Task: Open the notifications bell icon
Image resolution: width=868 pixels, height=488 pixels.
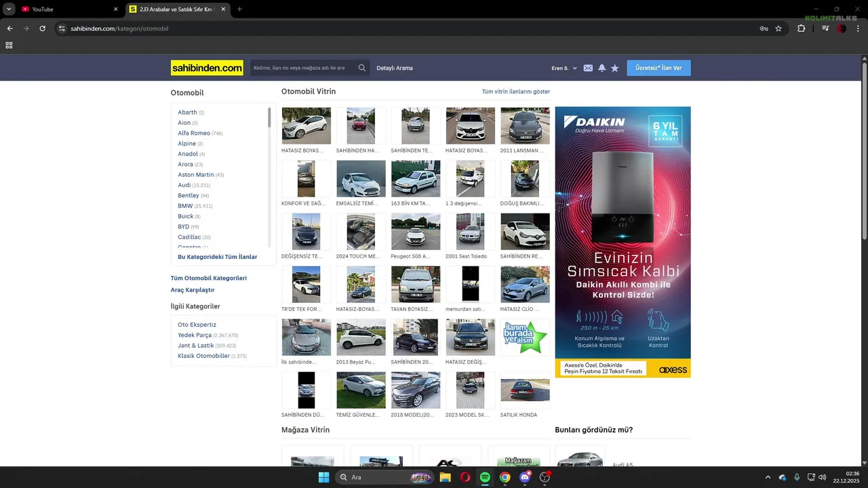Action: [601, 68]
